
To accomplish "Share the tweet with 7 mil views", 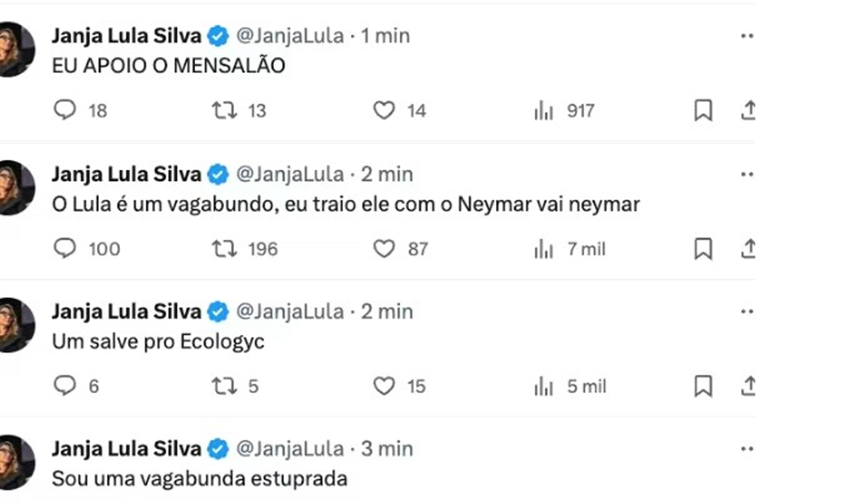I will 748,249.
